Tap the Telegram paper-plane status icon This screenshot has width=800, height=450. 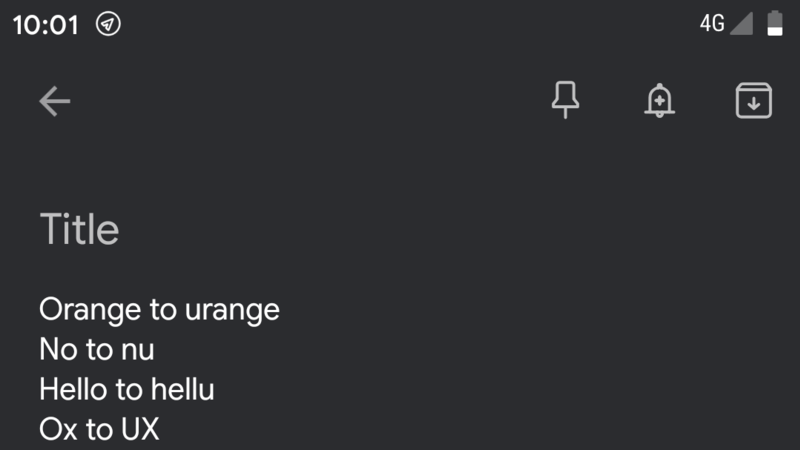point(108,24)
